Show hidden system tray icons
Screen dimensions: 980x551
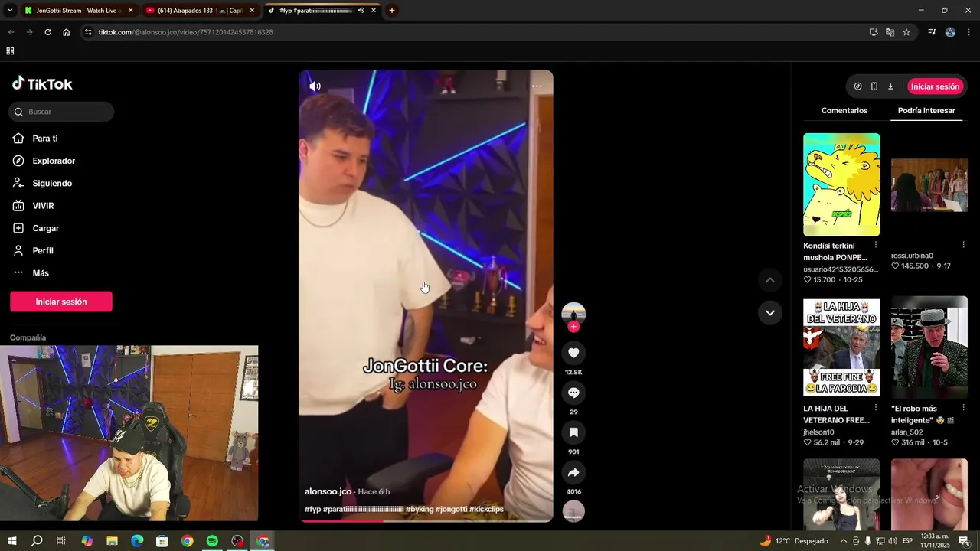click(x=844, y=541)
